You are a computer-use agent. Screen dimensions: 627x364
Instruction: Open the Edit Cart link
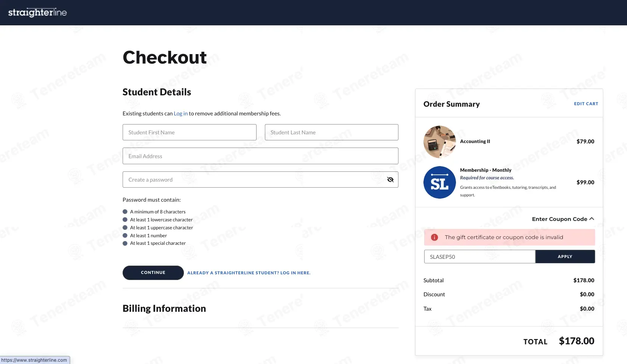pyautogui.click(x=586, y=104)
